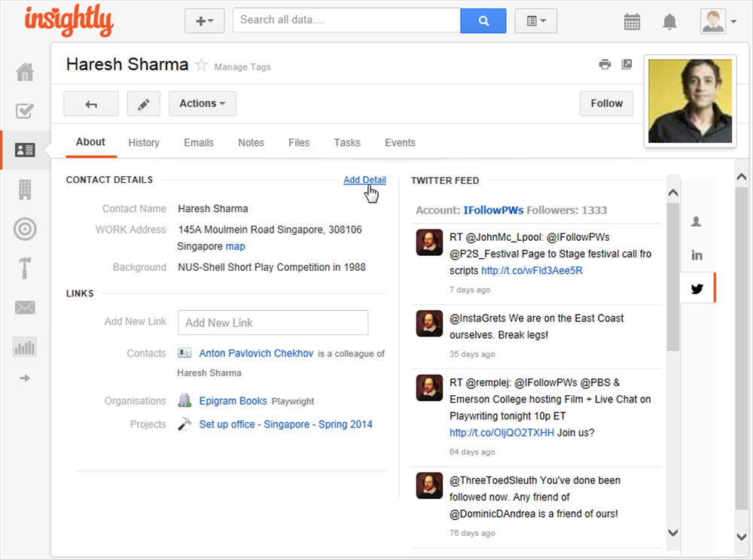This screenshot has width=753, height=560.
Task: Toggle Follow for this contact
Action: point(606,104)
